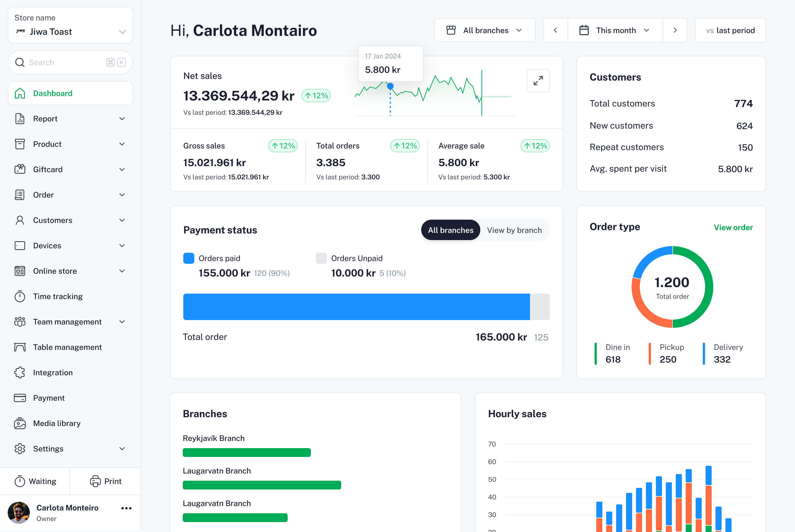Click the blue Orders paid progress bar
This screenshot has width=795, height=532.
coord(356,306)
